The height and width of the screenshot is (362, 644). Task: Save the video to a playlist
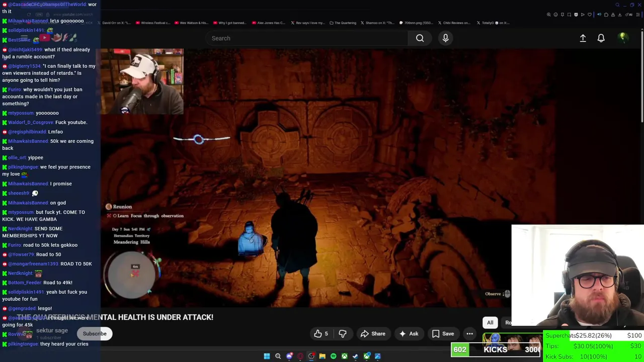(x=443, y=333)
